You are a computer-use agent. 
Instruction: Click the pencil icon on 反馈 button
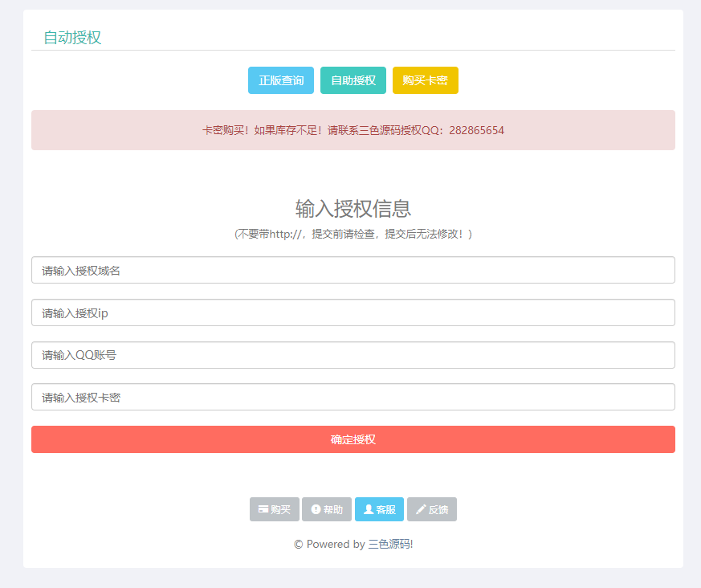[422, 508]
